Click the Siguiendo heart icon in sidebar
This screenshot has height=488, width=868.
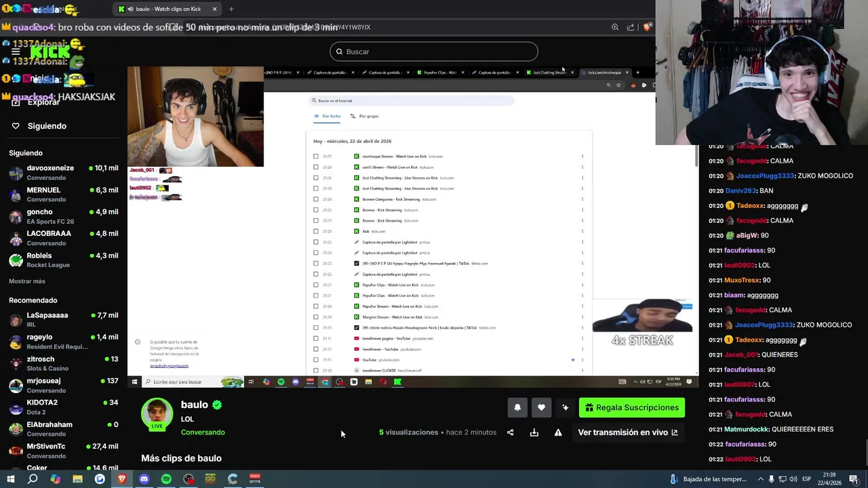[16, 126]
